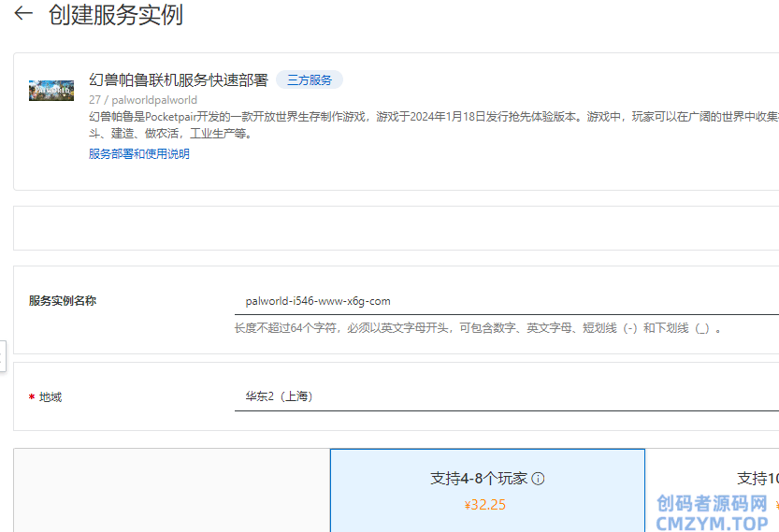Image resolution: width=779 pixels, height=532 pixels.
Task: Click the 服务实例名称 field label
Action: click(63, 301)
